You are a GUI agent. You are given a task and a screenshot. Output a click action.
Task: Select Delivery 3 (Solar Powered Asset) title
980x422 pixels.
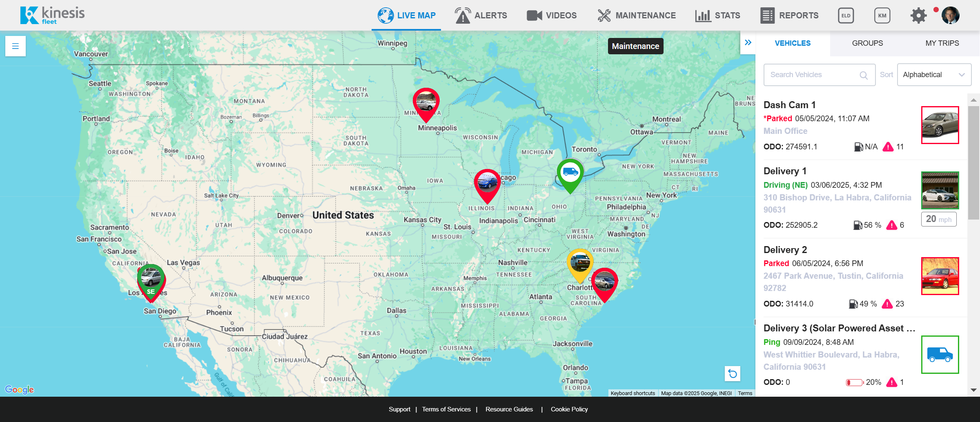click(840, 328)
